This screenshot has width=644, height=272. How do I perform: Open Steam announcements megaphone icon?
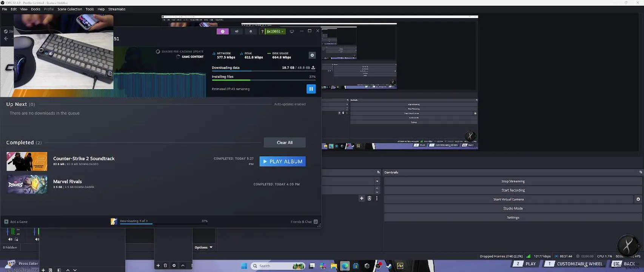point(237,31)
